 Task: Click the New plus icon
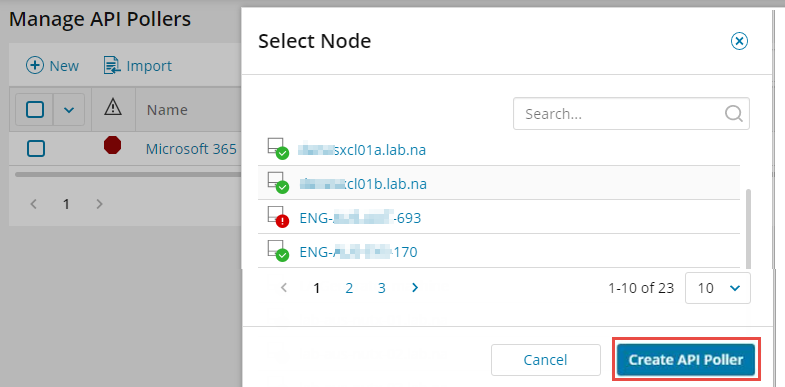coord(35,66)
